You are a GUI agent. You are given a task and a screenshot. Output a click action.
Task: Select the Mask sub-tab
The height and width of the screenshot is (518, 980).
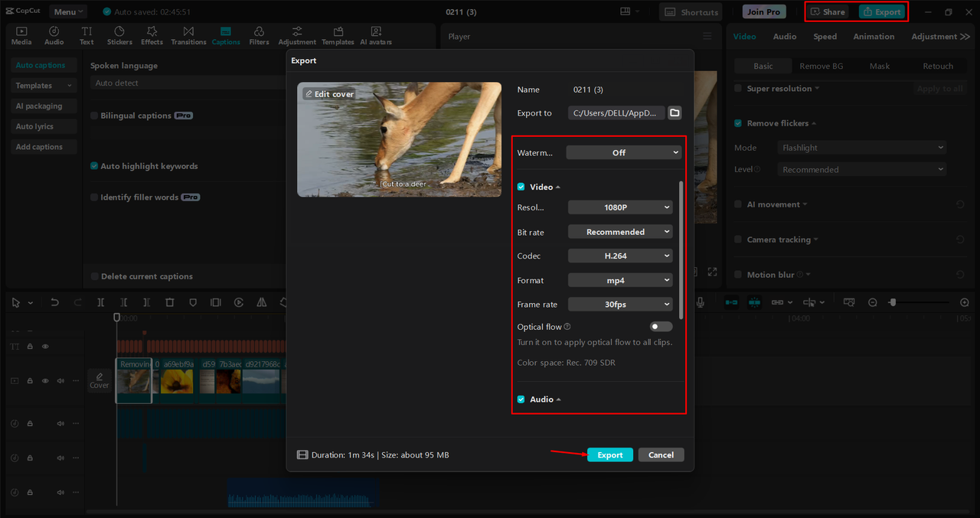coord(879,67)
